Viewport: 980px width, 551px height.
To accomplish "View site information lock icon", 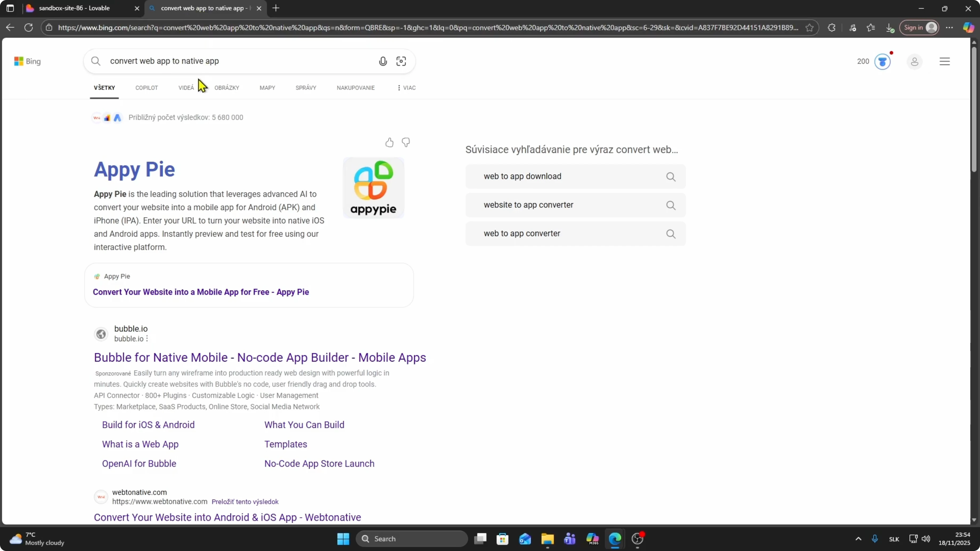I will (49, 27).
